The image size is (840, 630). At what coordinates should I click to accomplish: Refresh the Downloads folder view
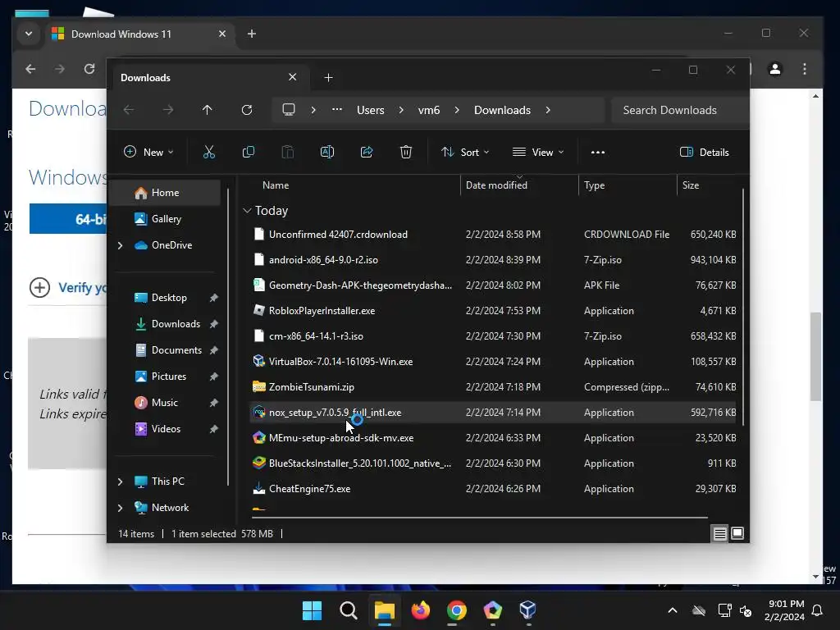pos(247,110)
